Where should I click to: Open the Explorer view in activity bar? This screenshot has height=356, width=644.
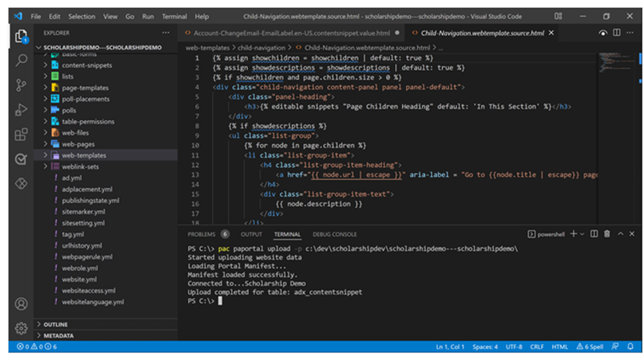pos(21,37)
